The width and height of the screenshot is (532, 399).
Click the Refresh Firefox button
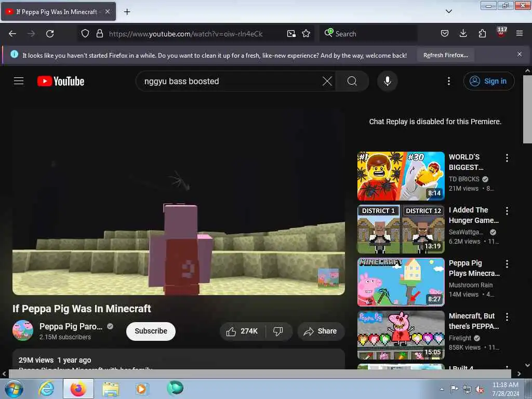coord(445,55)
